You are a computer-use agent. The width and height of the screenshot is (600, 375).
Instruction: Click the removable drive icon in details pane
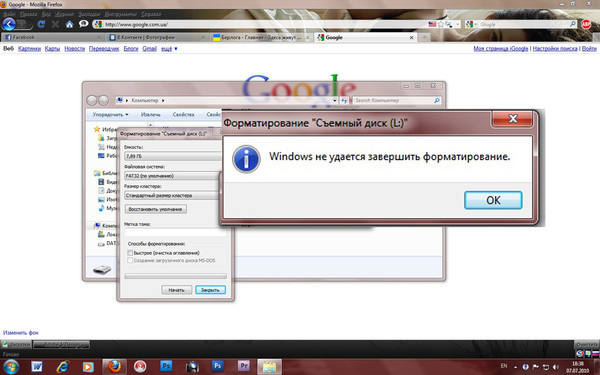102,270
